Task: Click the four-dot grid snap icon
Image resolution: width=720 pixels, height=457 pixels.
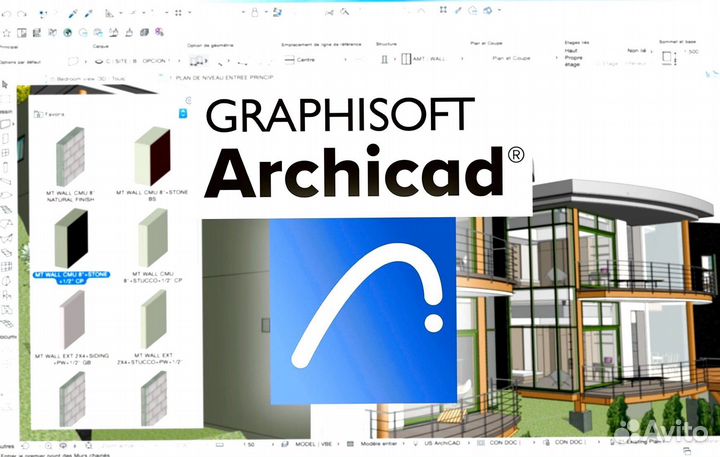Action: pos(178,13)
